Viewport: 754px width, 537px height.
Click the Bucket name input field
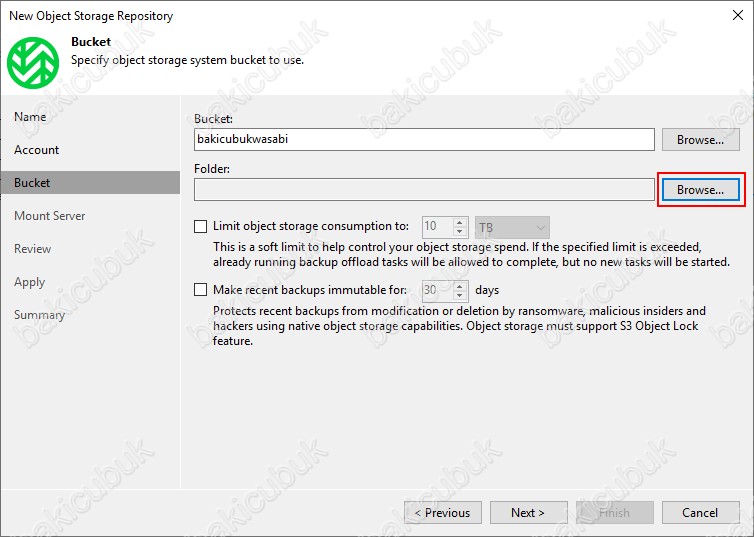point(424,139)
